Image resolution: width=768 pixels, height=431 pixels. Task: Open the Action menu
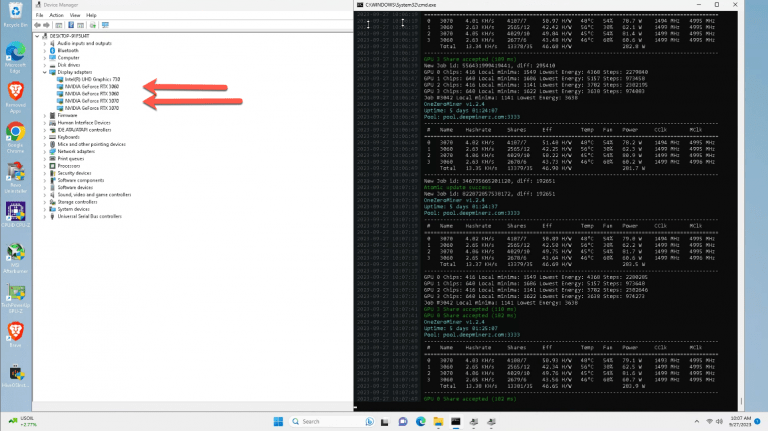pyautogui.click(x=56, y=16)
